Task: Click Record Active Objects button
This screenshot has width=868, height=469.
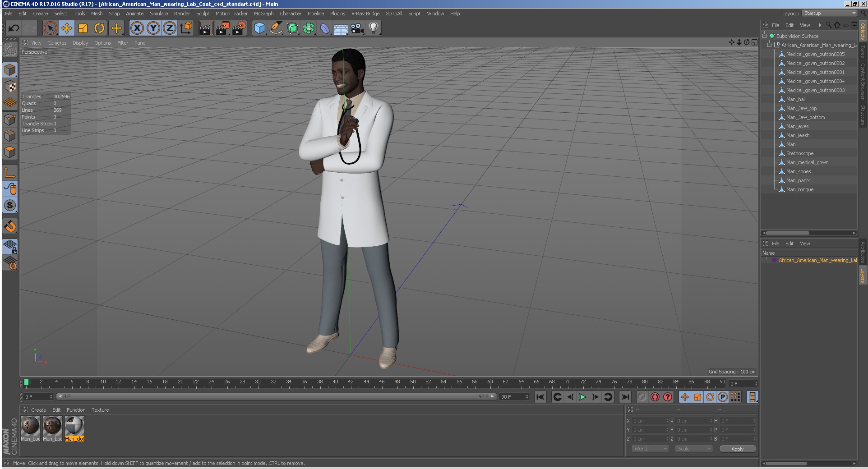Action: tap(642, 397)
